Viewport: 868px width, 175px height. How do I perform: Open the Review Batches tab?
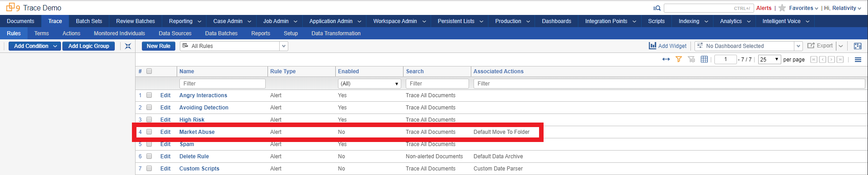tap(136, 21)
